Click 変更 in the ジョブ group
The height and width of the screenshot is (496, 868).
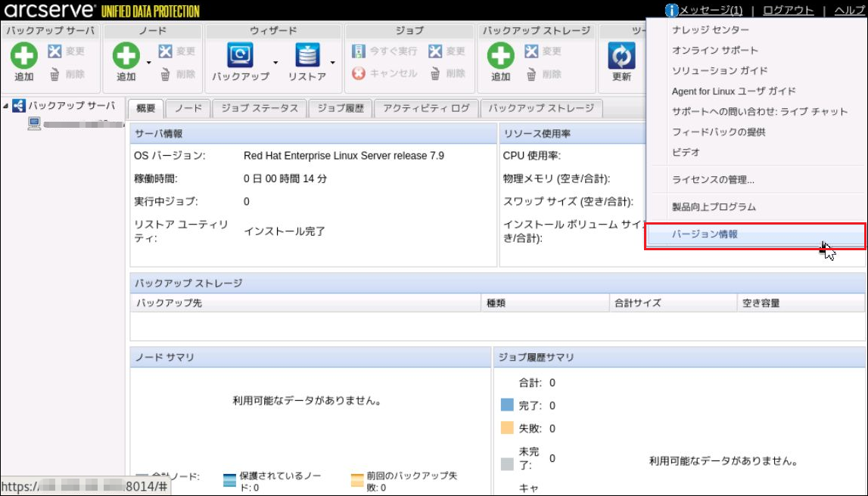446,51
